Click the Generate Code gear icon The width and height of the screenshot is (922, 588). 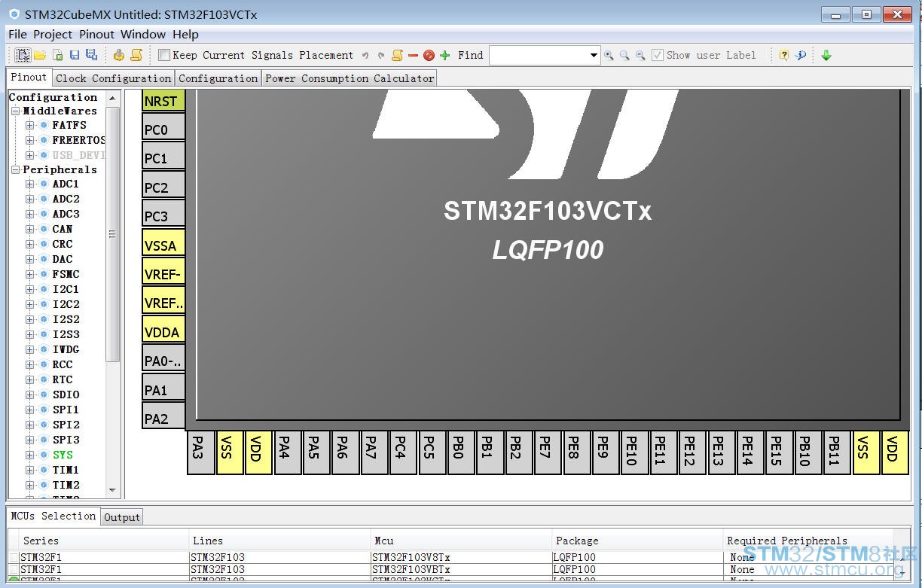click(119, 55)
